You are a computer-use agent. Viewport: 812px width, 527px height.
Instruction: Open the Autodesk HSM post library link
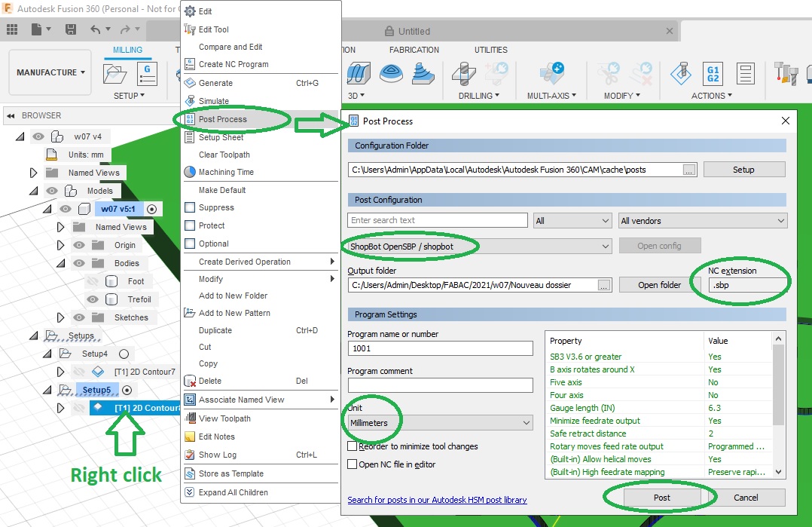click(437, 500)
